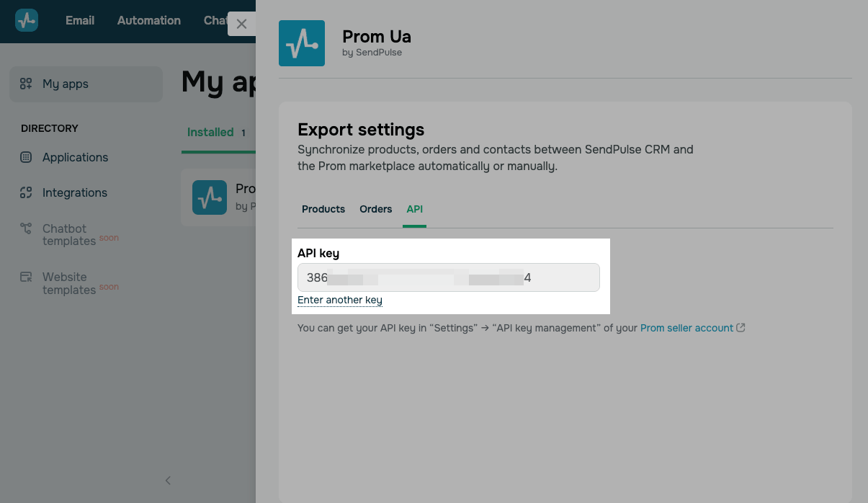Switch to the Products tab
The height and width of the screenshot is (503, 868).
[323, 209]
